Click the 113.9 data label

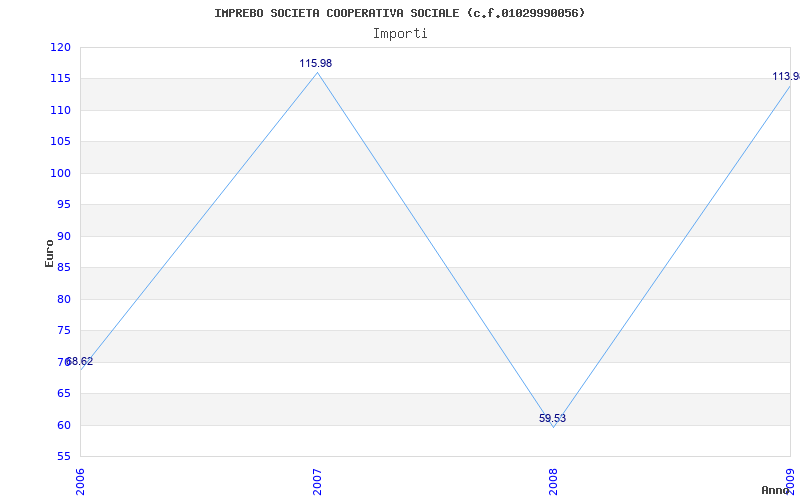coord(786,77)
